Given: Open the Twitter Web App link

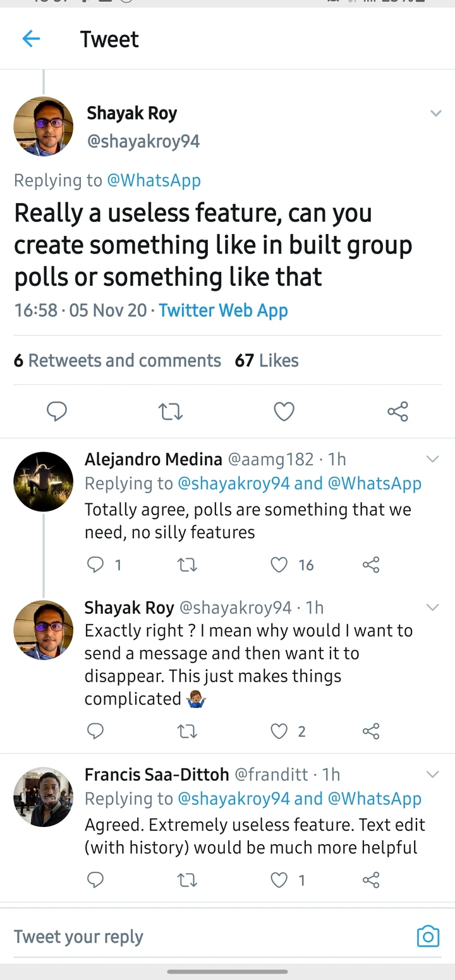Looking at the screenshot, I should (223, 310).
